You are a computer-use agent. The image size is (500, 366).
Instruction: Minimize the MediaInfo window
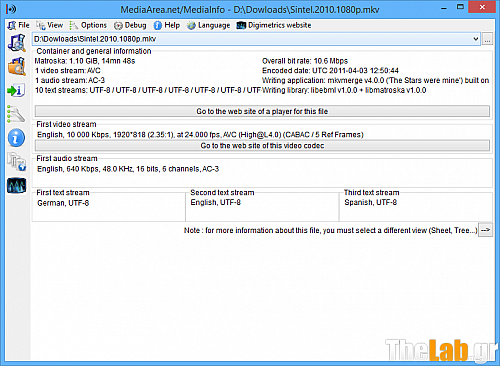[x=444, y=8]
